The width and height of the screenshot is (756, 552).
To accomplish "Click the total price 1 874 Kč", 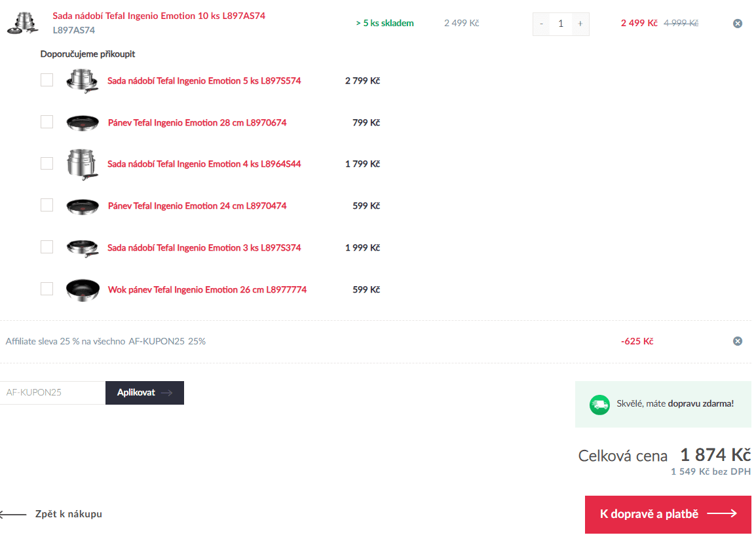I will [715, 454].
